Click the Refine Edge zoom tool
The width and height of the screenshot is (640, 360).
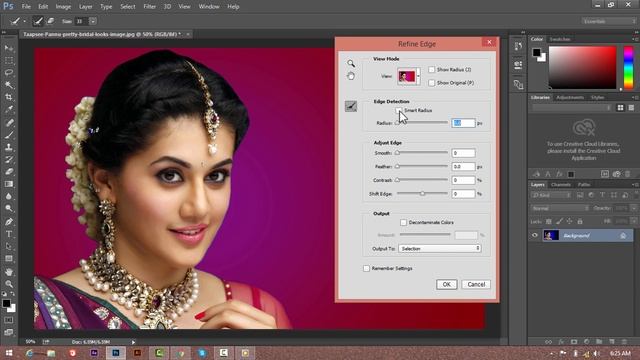point(351,63)
